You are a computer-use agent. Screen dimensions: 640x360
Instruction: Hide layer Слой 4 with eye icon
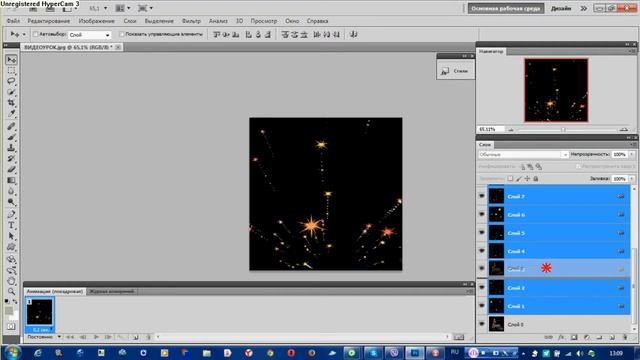(482, 251)
